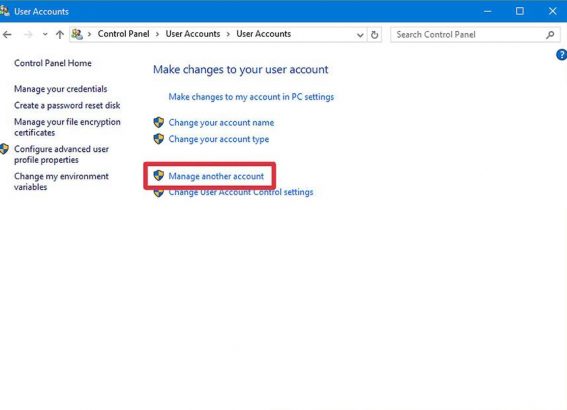Open Configure advanced user profile properties
The width and height of the screenshot is (567, 410).
[x=61, y=154]
